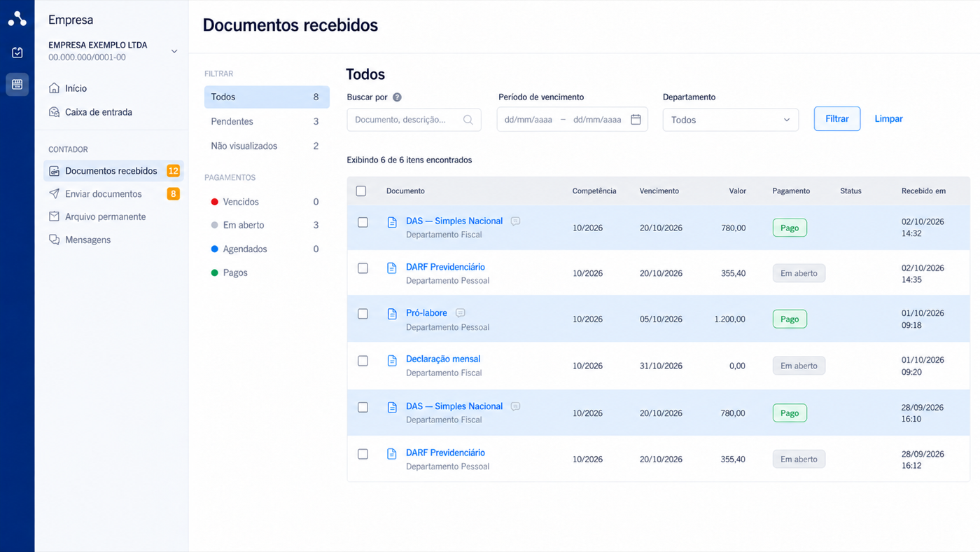Click the Valor column header
The width and height of the screenshot is (980, 552).
737,191
